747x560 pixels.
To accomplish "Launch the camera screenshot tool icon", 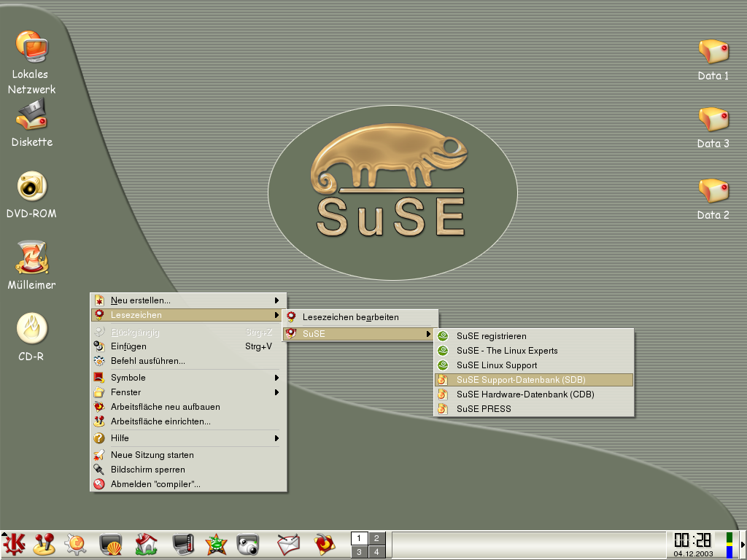I will pos(248,544).
